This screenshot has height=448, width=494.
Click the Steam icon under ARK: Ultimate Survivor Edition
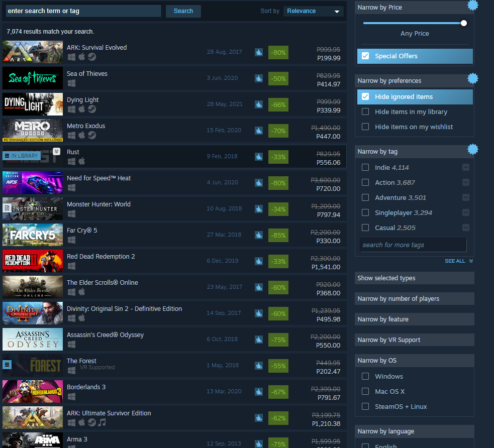pos(91,422)
